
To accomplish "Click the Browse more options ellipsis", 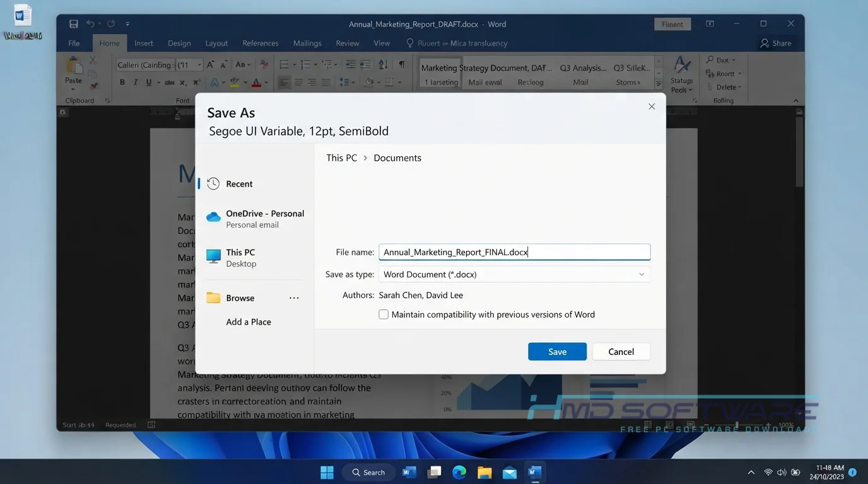I will 294,298.
